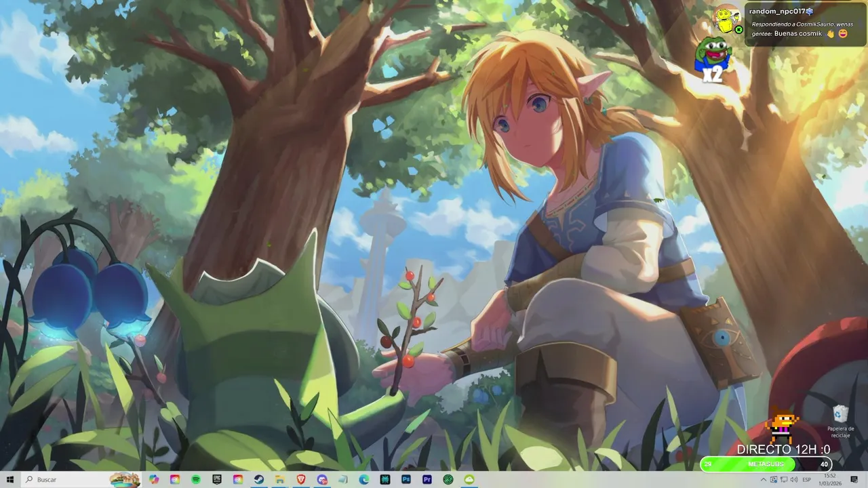The width and height of the screenshot is (868, 488).
Task: Open Steam from the taskbar
Action: point(259,479)
